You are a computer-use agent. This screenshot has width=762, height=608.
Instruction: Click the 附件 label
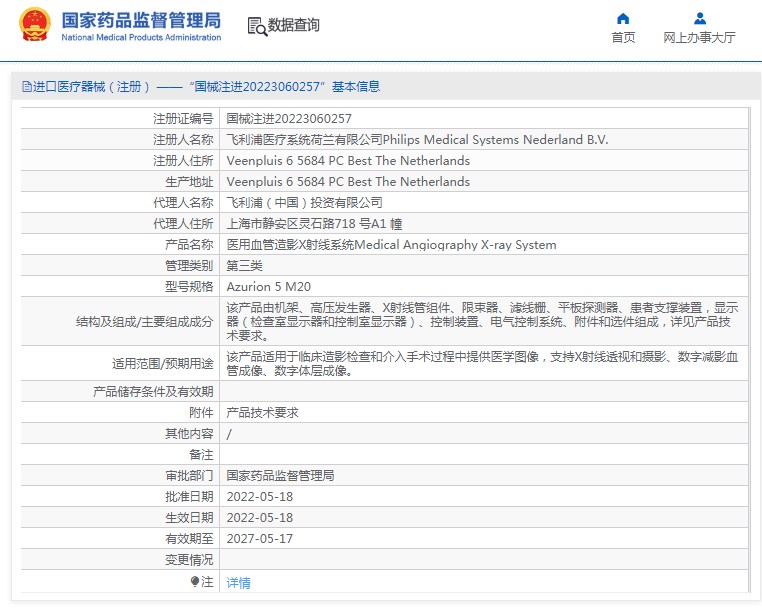point(201,413)
